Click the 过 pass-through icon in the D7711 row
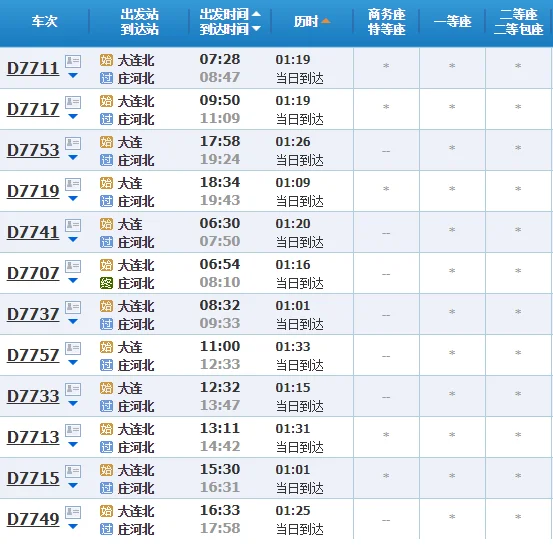Viewport: 553px width, 546px height. click(106, 78)
